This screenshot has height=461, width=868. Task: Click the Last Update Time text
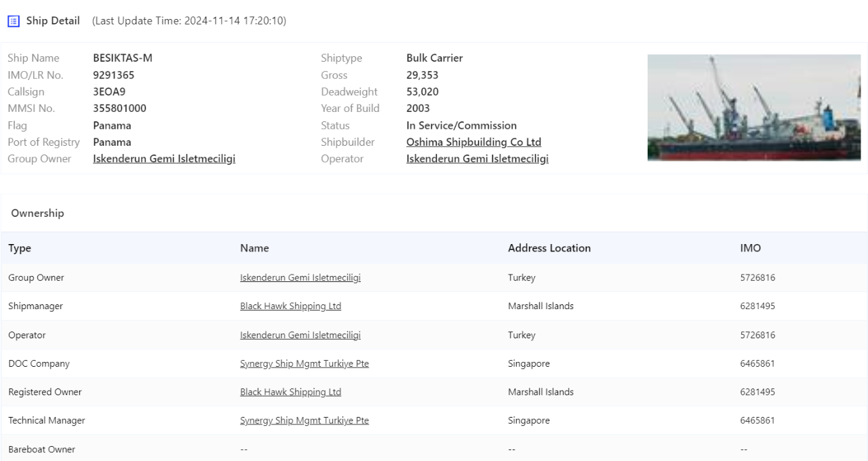click(189, 21)
